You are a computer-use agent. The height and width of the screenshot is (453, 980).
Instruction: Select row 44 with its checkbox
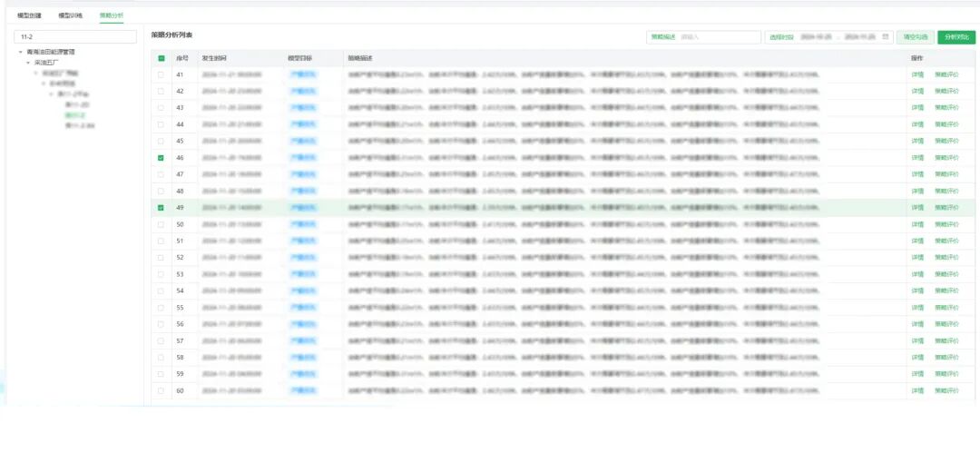162,124
